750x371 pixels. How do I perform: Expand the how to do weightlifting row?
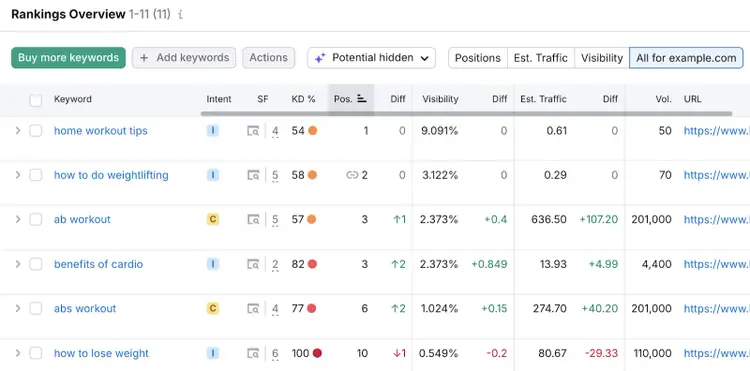coord(18,175)
